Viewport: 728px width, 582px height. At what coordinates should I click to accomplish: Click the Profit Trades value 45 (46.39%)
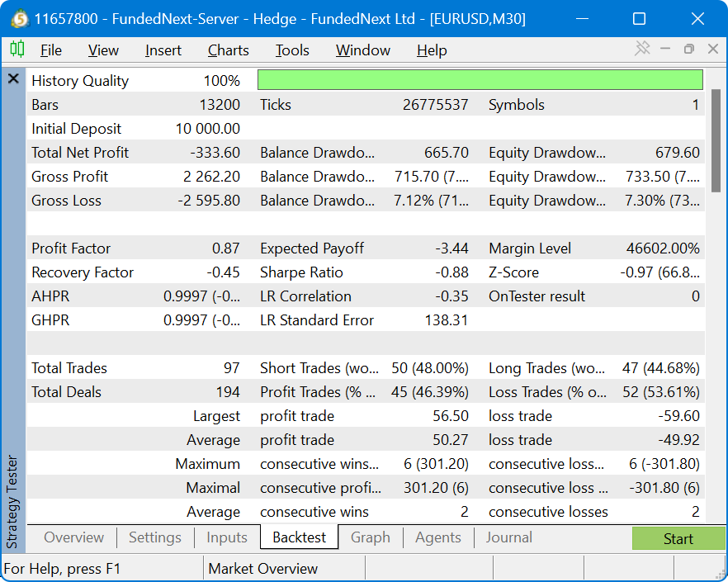click(429, 392)
